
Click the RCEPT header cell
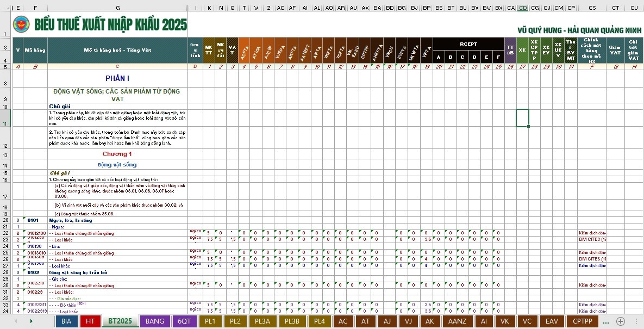[468, 44]
